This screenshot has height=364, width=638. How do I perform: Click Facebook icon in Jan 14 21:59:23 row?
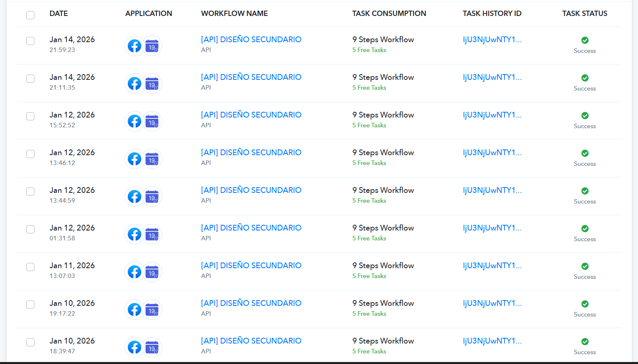pyautogui.click(x=134, y=46)
